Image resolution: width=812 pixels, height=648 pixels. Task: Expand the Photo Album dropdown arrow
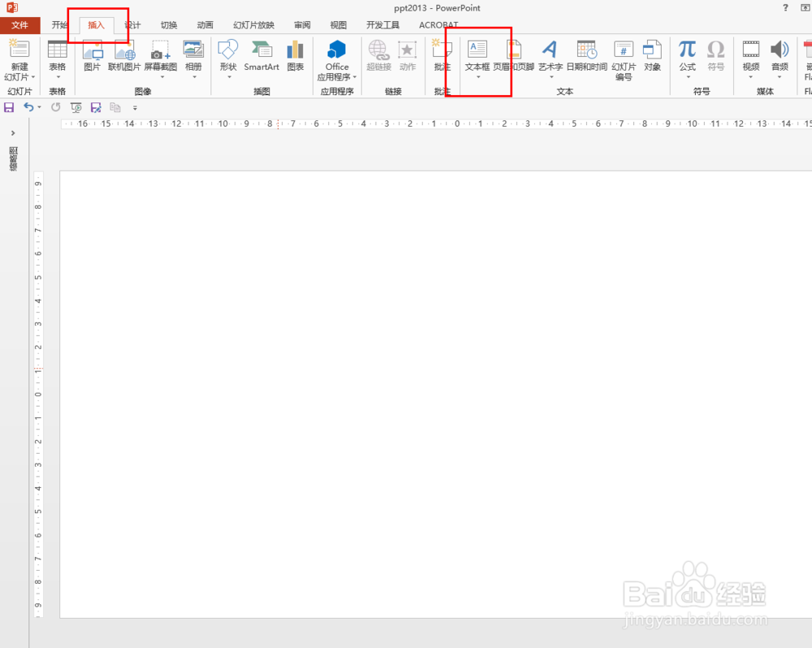pyautogui.click(x=195, y=77)
